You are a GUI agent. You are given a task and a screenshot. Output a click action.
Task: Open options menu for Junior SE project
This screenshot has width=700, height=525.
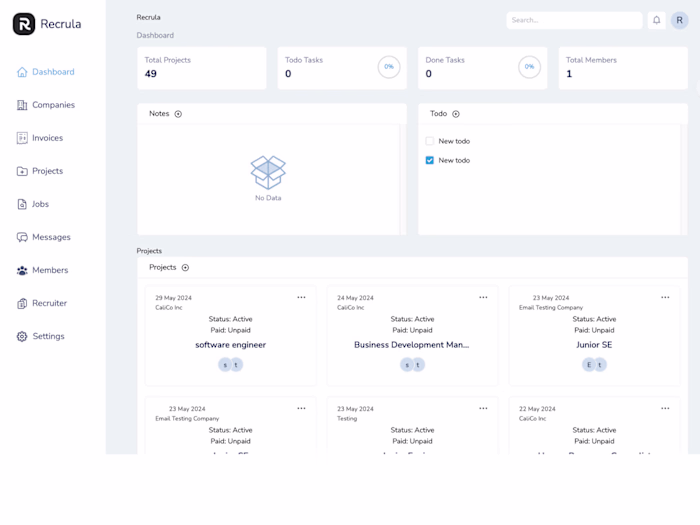point(665,297)
